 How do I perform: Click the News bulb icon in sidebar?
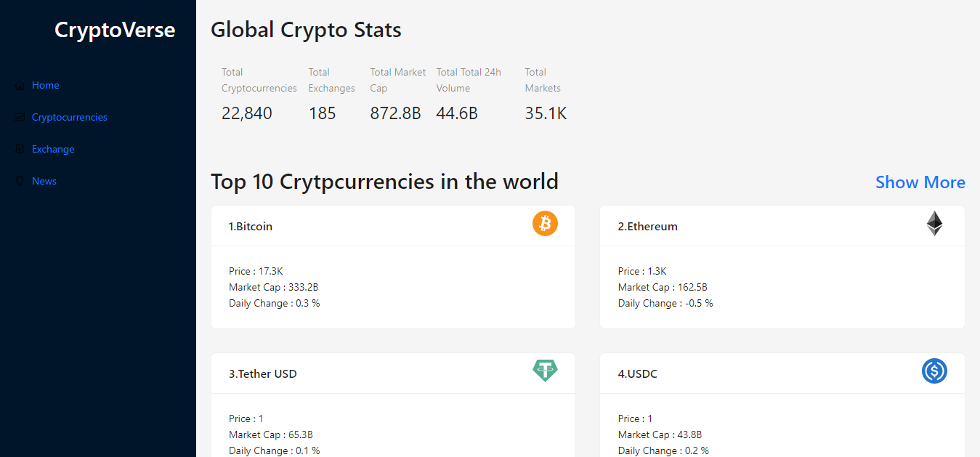click(20, 182)
